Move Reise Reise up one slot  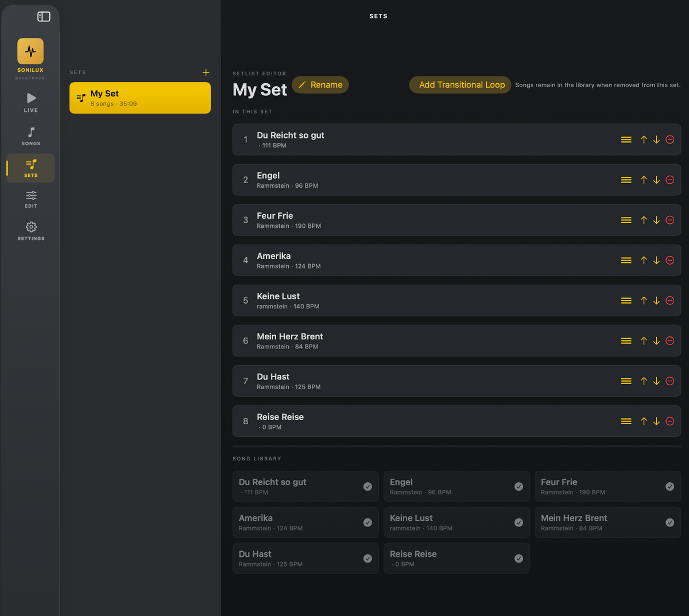[644, 421]
